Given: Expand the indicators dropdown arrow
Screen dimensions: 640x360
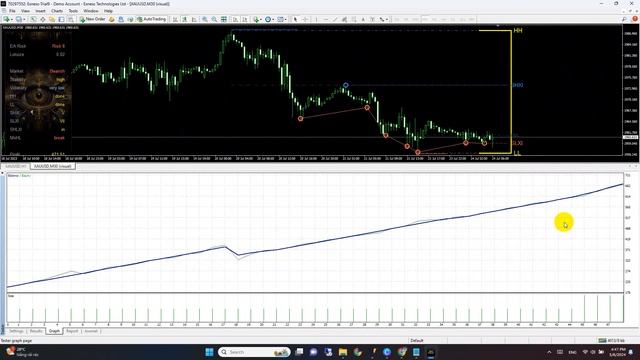Looking at the screenshot, I should coord(261,19).
